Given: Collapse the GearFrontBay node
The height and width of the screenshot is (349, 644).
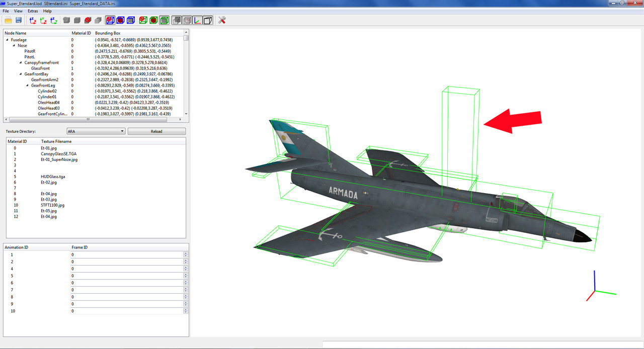Looking at the screenshot, I should coord(21,74).
